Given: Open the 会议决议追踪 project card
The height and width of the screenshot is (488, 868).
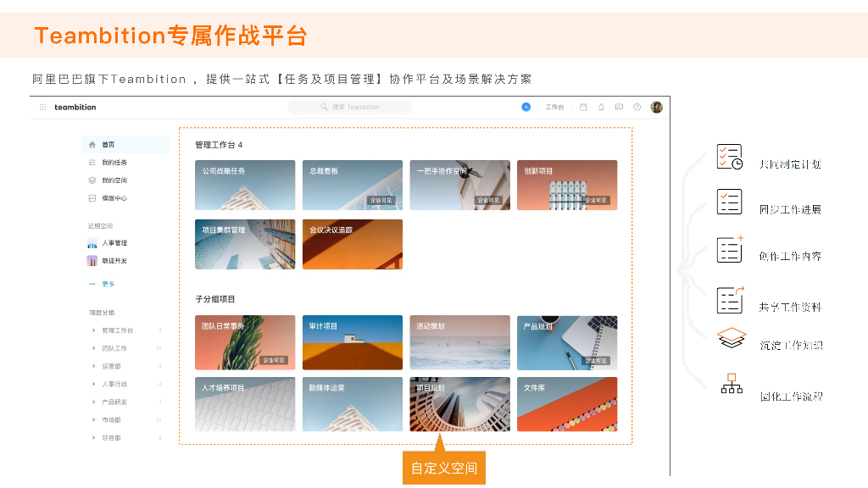Looking at the screenshot, I should [x=353, y=245].
